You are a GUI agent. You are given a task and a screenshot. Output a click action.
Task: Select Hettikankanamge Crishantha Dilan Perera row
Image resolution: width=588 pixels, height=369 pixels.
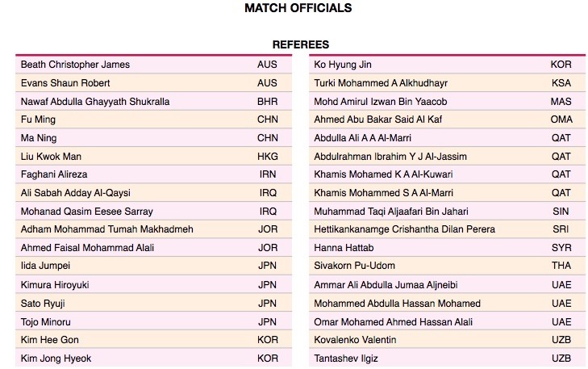point(448,229)
